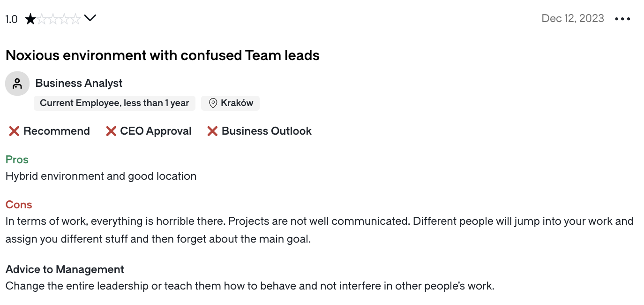Click the 1.0 rating number
This screenshot has height=305, width=644.
pos(12,19)
